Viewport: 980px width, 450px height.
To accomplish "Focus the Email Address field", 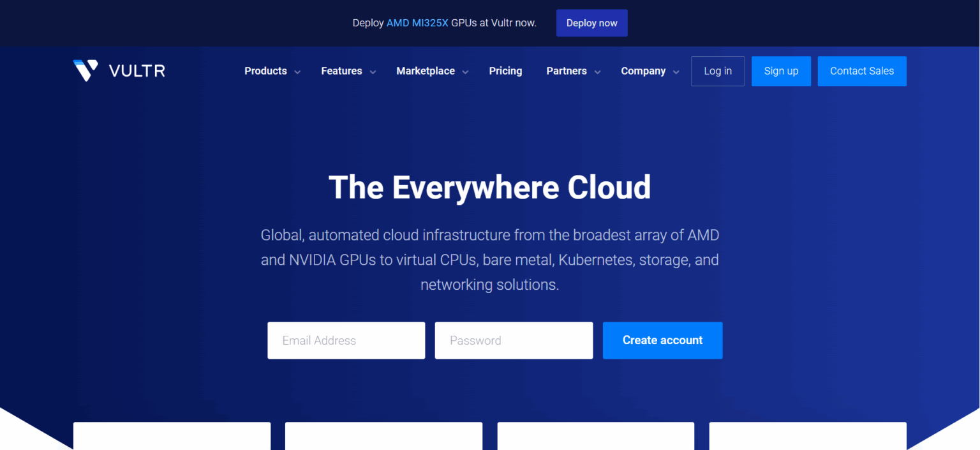I will tap(346, 340).
